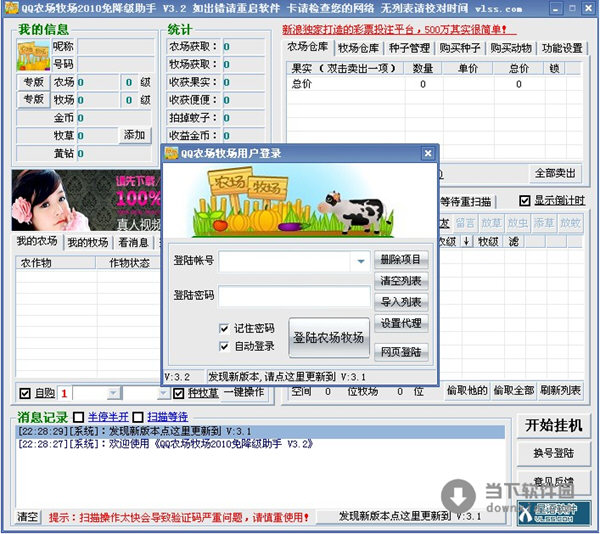Click the 作物状态 column header
Image resolution: width=600 pixels, height=534 pixels.
coord(129,263)
